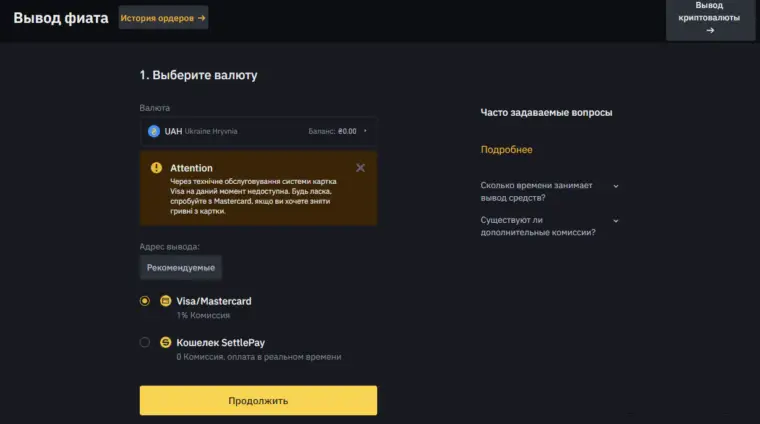The image size is (760, 424).
Task: Select the Рекомендуемые tab
Action: click(x=180, y=268)
